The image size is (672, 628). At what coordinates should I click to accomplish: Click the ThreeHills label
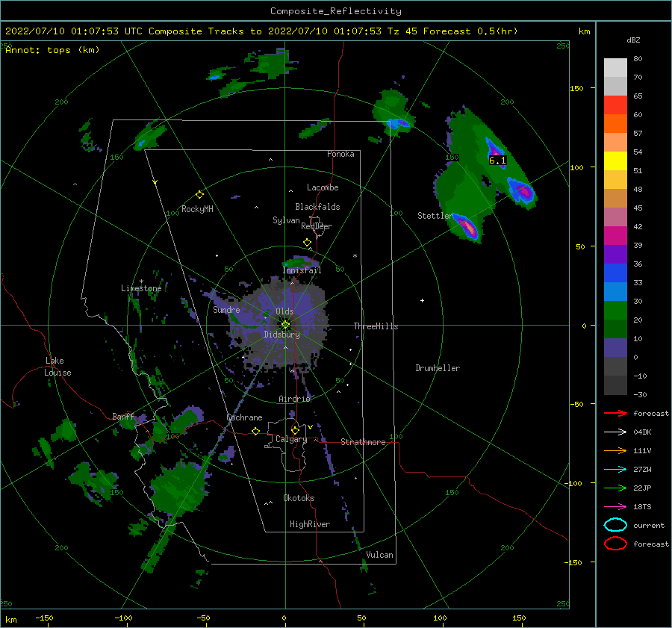click(376, 326)
